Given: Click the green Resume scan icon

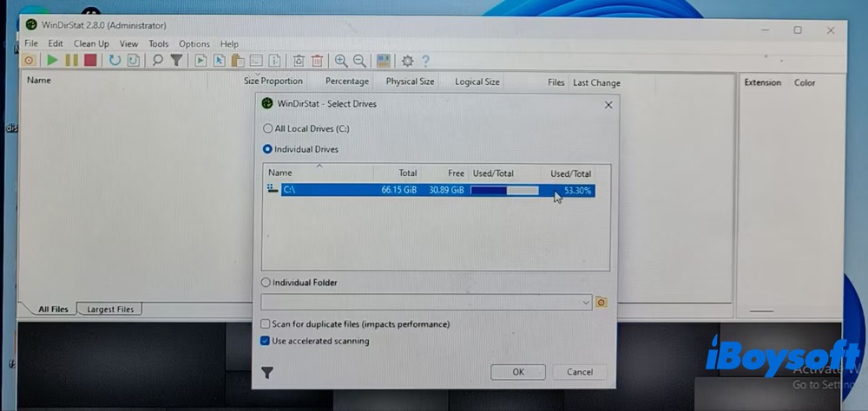Looking at the screenshot, I should click(53, 61).
